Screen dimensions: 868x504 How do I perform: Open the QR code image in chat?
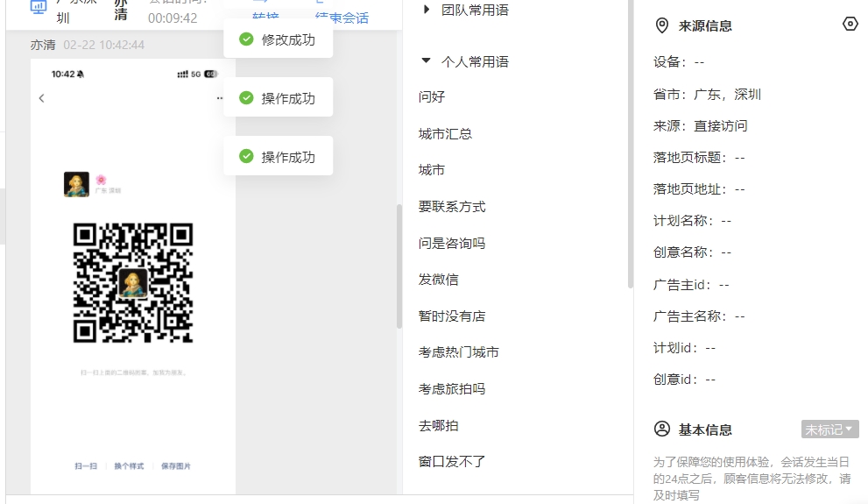133,282
